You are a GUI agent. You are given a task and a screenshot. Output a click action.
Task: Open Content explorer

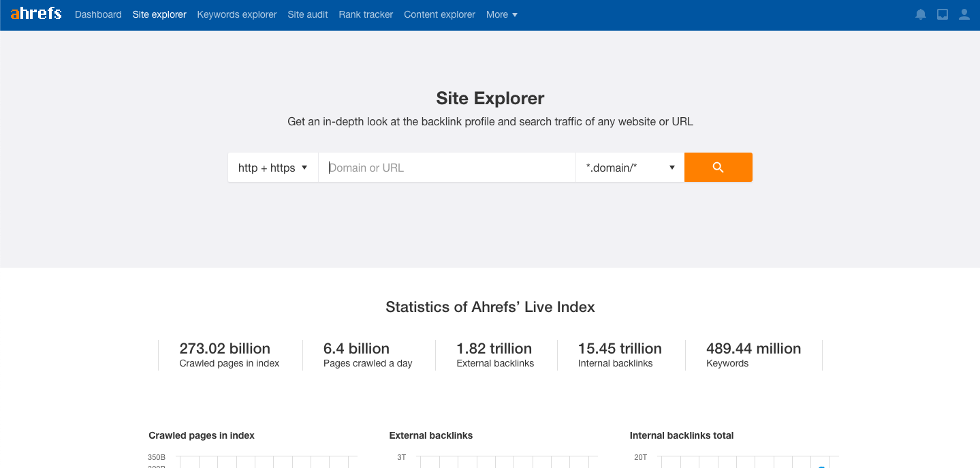point(439,14)
